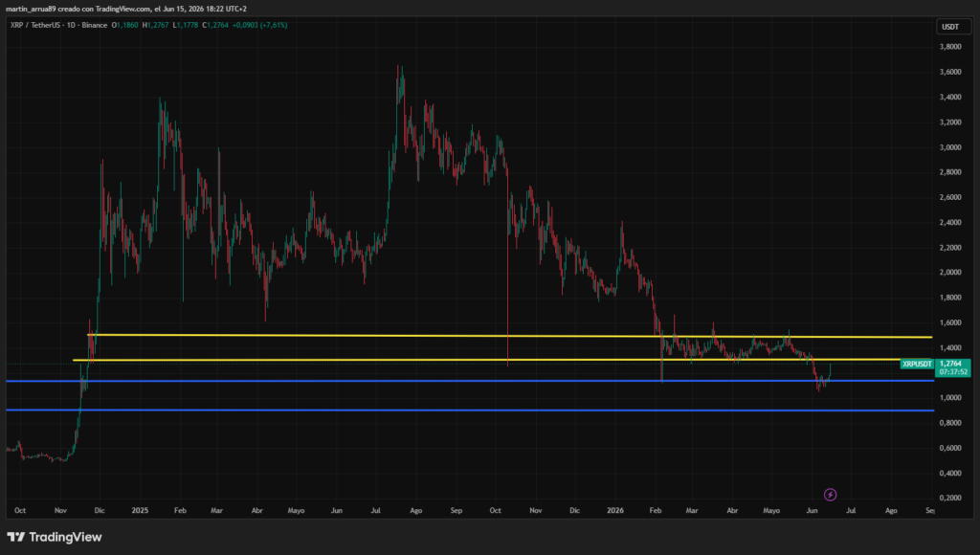Image resolution: width=980 pixels, height=555 pixels.
Task: Click the open value O1,1860
Action: pos(125,25)
